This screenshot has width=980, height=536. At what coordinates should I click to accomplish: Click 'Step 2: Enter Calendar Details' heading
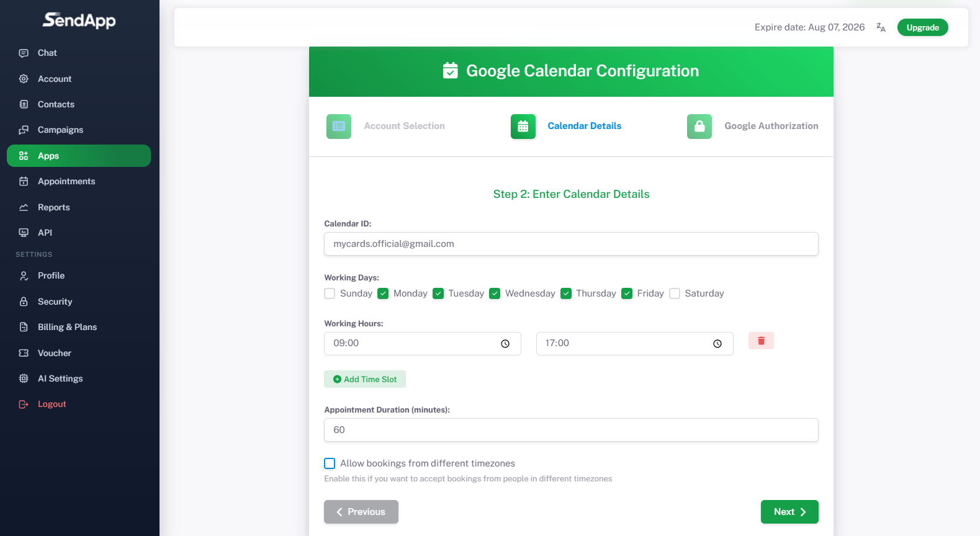click(571, 194)
